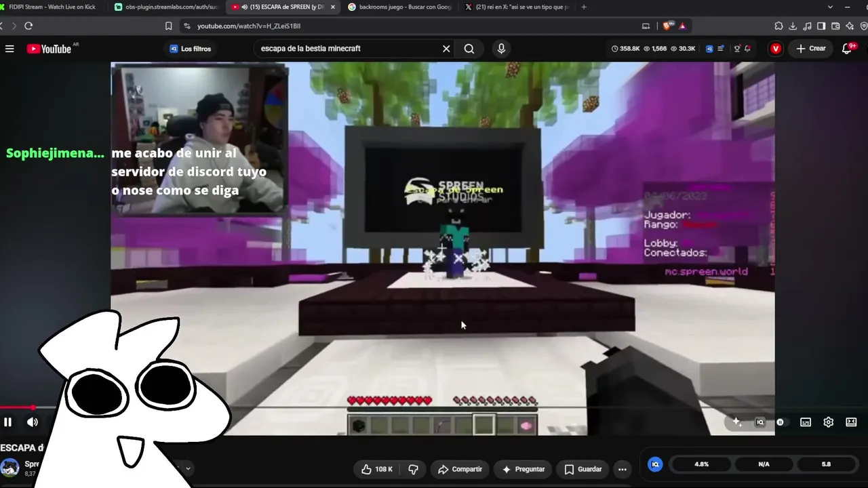Save video with Guardar button
Viewport: 868px width, 488px height.
pos(583,469)
